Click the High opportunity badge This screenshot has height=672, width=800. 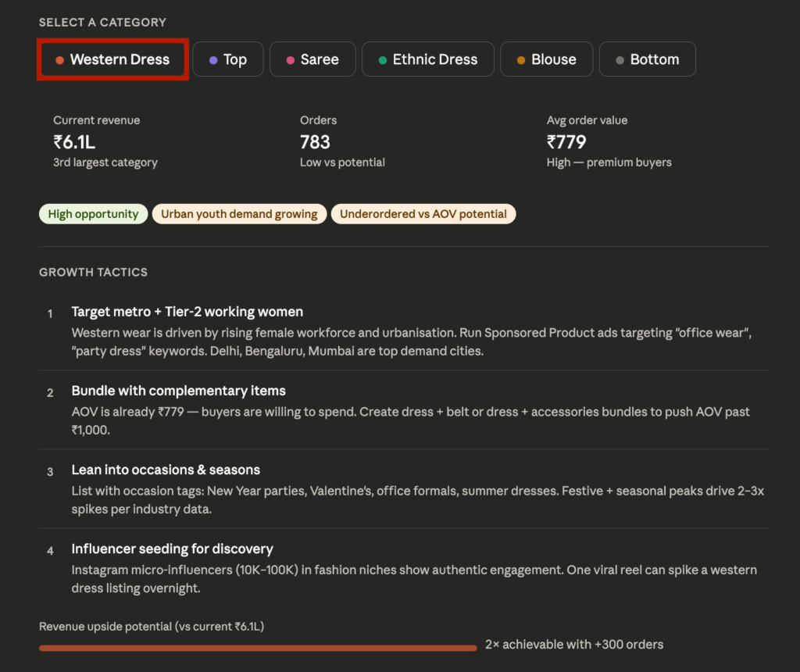point(93,213)
